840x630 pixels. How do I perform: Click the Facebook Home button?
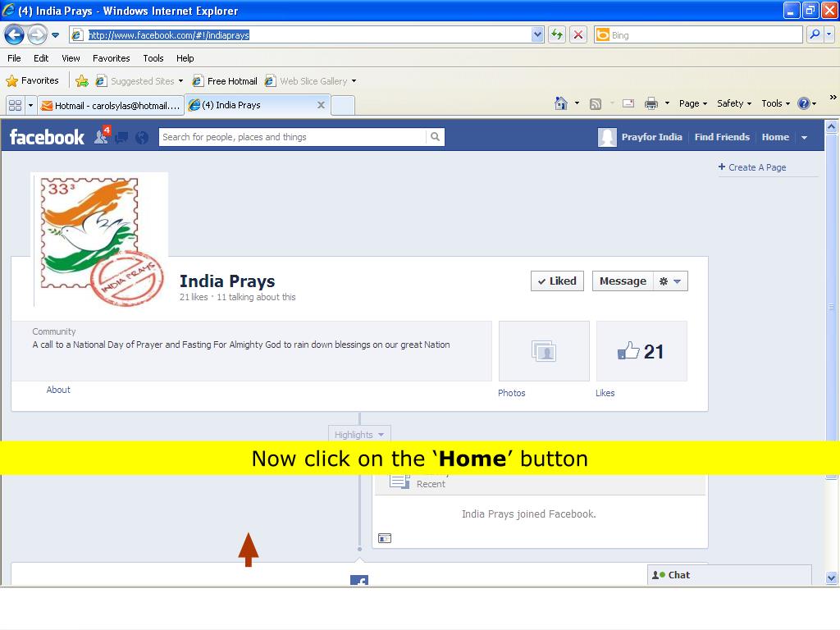tap(775, 137)
